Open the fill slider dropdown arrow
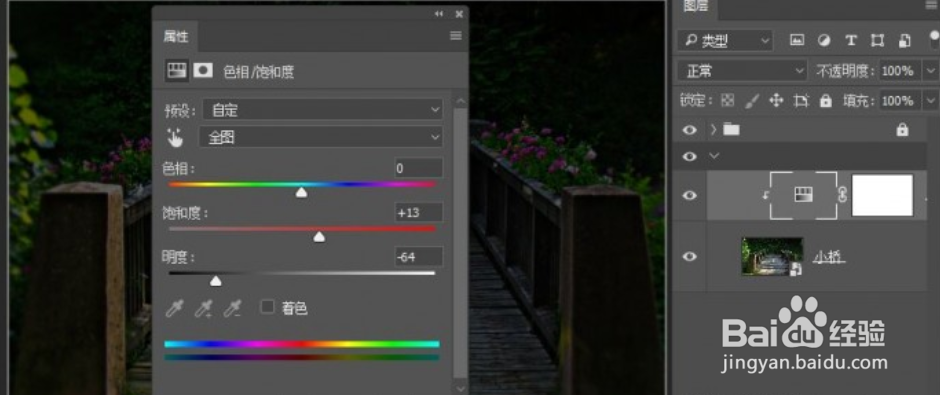Viewport: 940px width, 395px height. [x=930, y=100]
